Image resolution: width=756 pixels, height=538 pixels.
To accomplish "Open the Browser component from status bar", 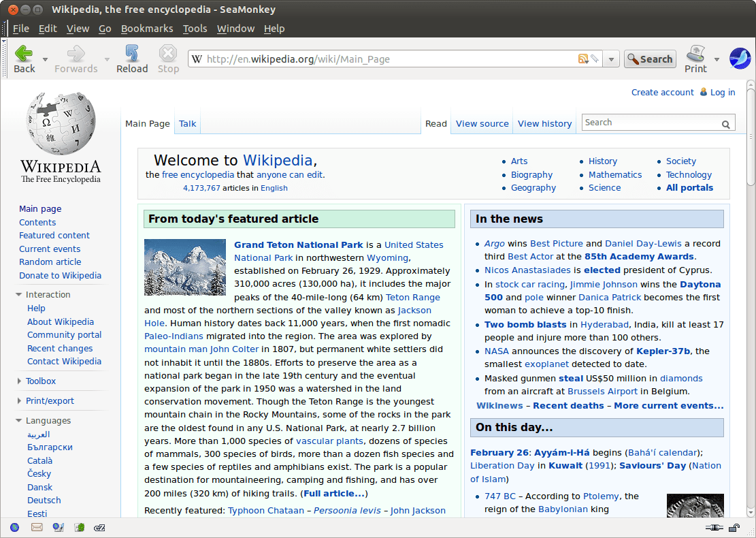I will 14,527.
